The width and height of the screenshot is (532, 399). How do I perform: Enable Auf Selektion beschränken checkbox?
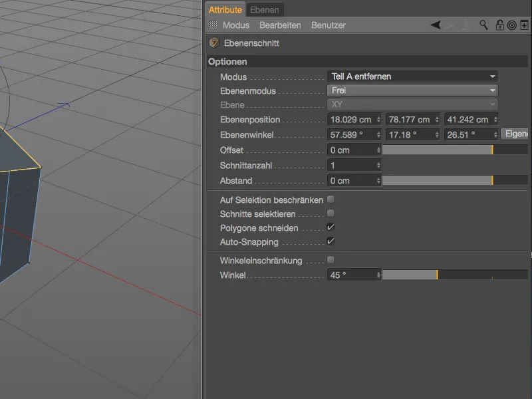coord(331,199)
